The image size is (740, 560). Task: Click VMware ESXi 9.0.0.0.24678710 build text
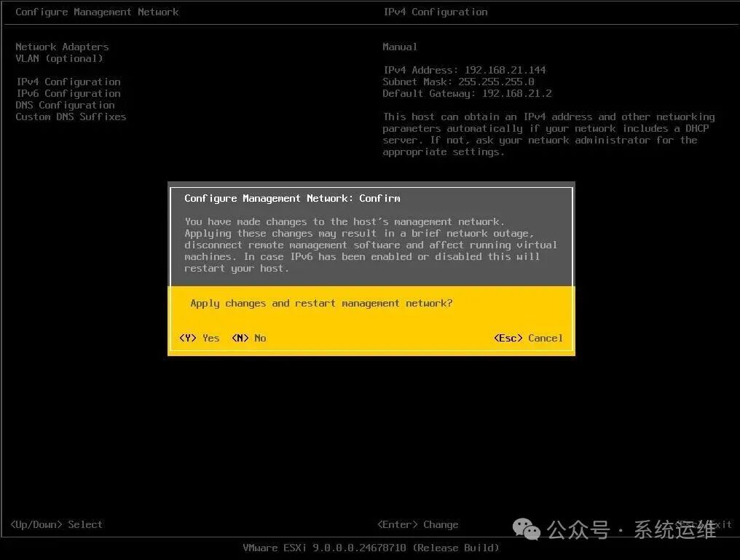coord(371,548)
